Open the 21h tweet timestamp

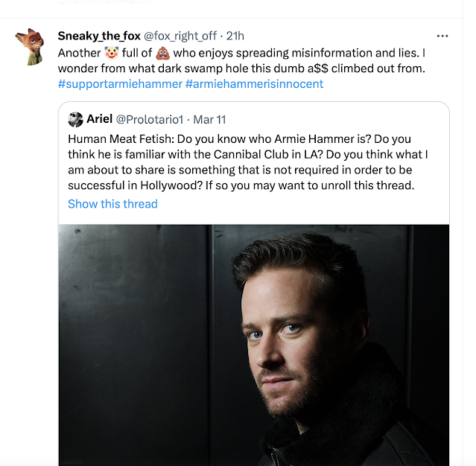pos(235,36)
